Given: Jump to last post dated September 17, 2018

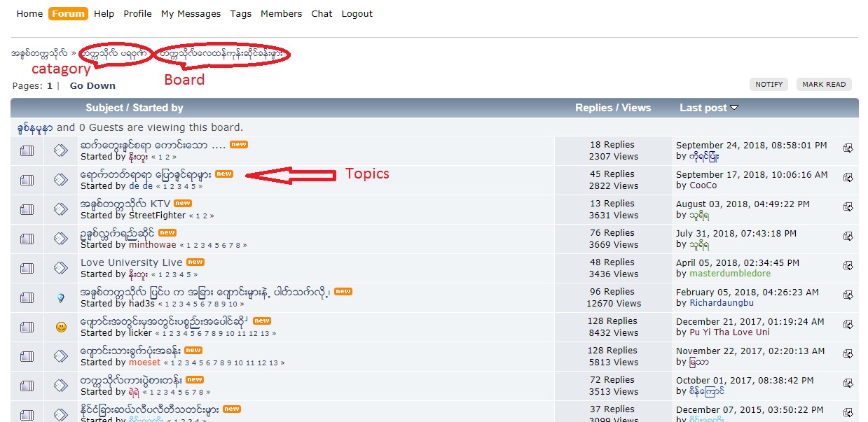Looking at the screenshot, I should [848, 177].
